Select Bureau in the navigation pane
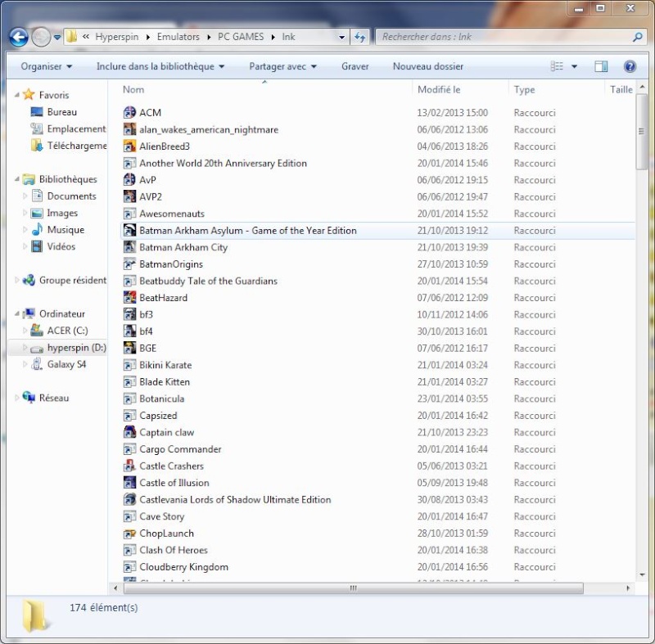The width and height of the screenshot is (655, 644). (x=62, y=112)
